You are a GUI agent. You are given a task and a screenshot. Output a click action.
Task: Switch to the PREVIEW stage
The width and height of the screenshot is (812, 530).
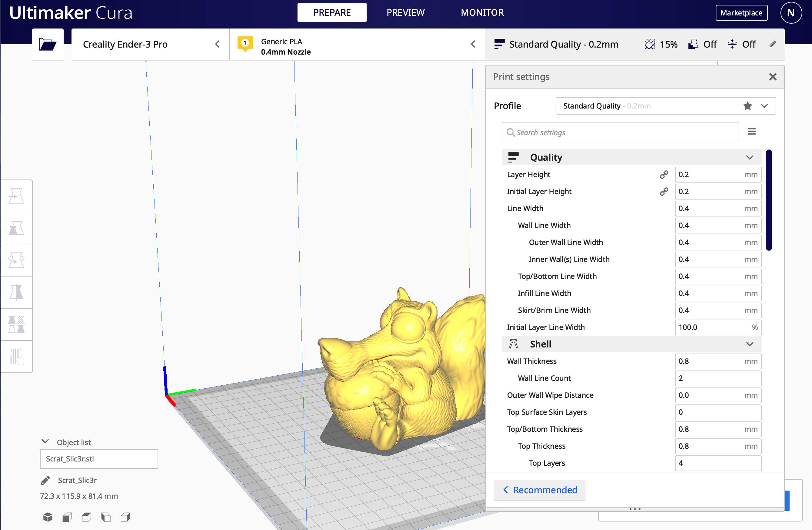click(x=406, y=13)
